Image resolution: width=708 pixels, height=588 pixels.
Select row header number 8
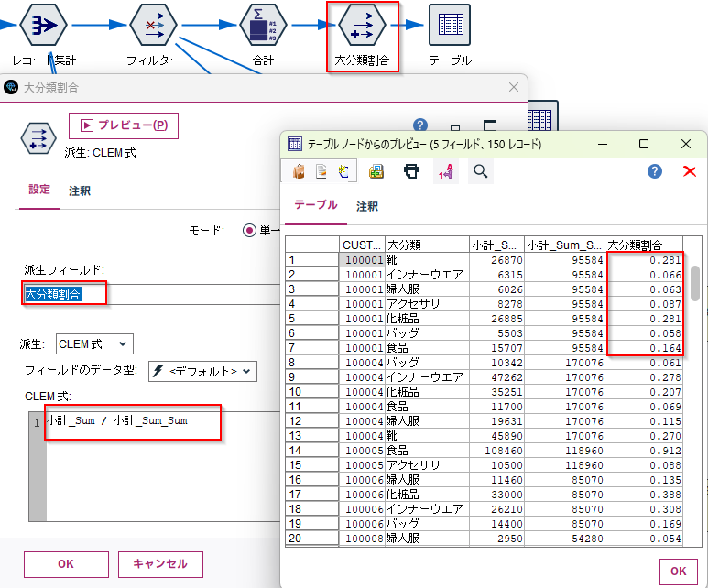pos(312,362)
